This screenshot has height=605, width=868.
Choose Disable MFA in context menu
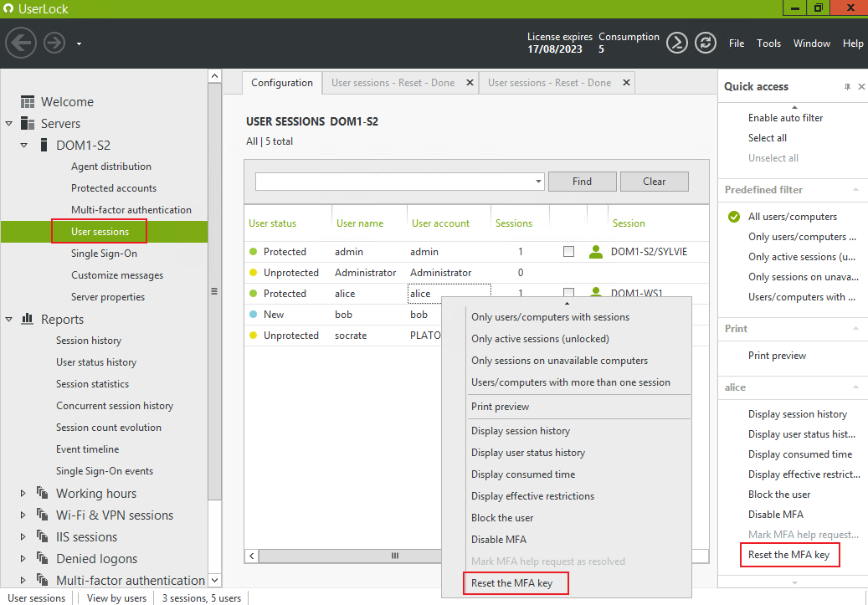coord(499,539)
